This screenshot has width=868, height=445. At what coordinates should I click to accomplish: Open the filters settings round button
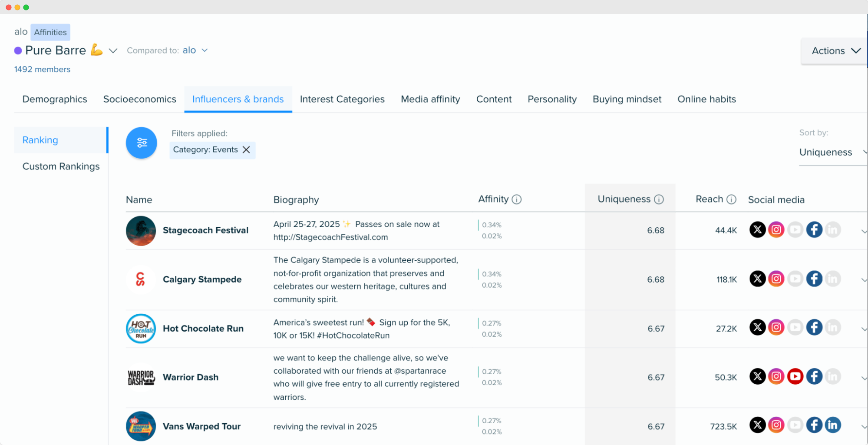(x=142, y=143)
